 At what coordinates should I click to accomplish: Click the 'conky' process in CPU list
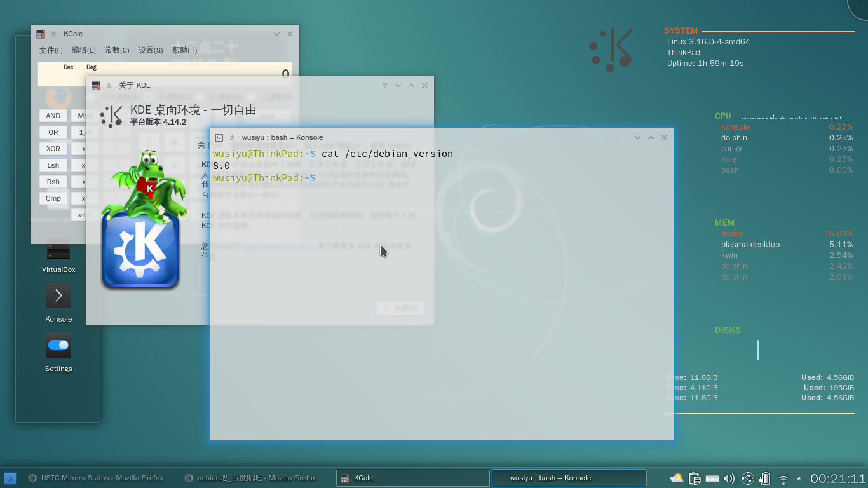tap(731, 149)
